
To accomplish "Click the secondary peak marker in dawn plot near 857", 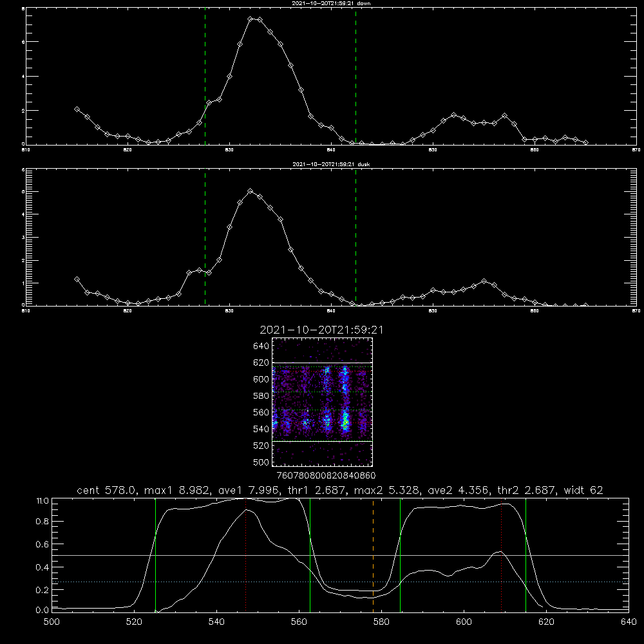I will point(504,116).
